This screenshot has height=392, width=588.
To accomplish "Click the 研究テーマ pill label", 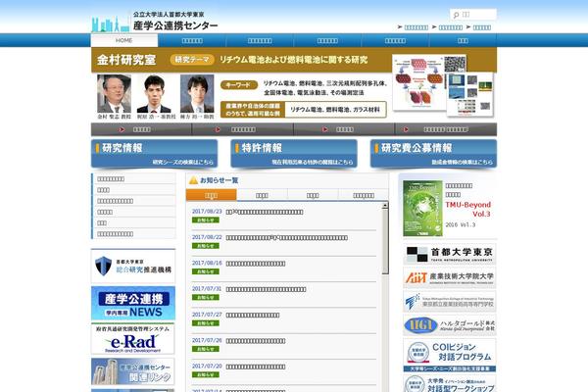I will 192,60.
